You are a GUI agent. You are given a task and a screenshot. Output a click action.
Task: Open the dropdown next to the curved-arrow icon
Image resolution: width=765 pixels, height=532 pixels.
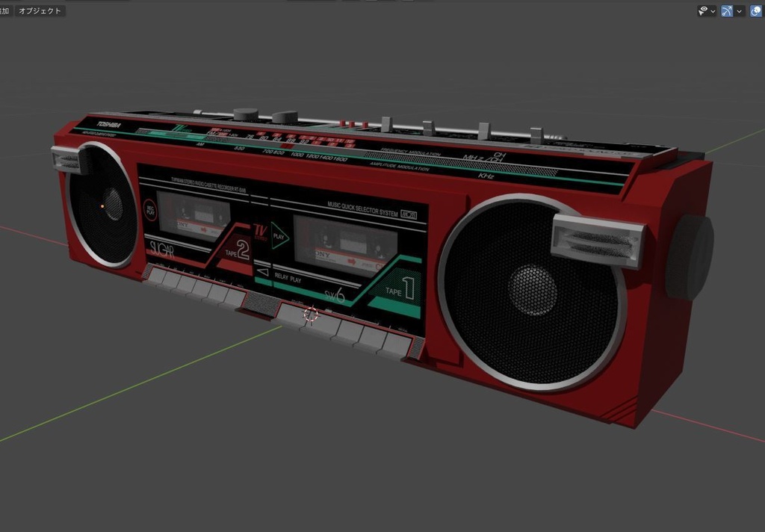[x=738, y=10]
